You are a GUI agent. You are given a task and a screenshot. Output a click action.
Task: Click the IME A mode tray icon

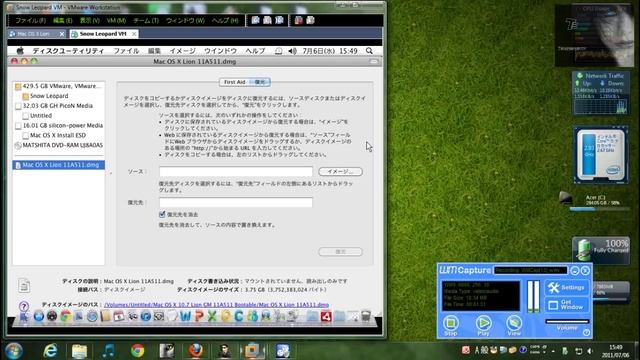tap(476, 350)
